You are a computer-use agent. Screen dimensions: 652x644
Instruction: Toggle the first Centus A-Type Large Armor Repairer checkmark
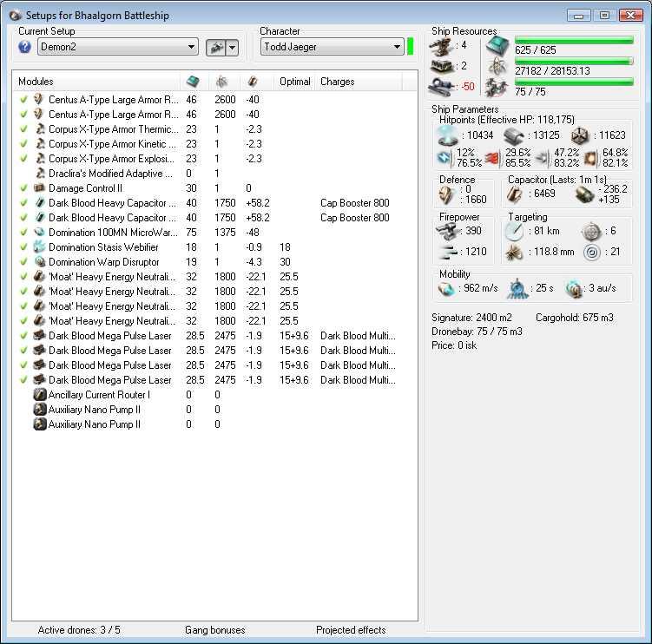click(23, 99)
